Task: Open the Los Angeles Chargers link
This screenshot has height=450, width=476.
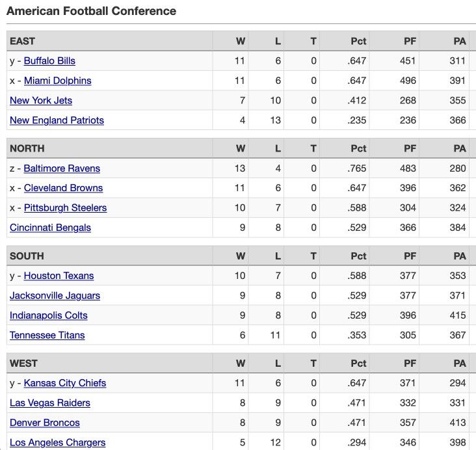Action: pos(58,442)
